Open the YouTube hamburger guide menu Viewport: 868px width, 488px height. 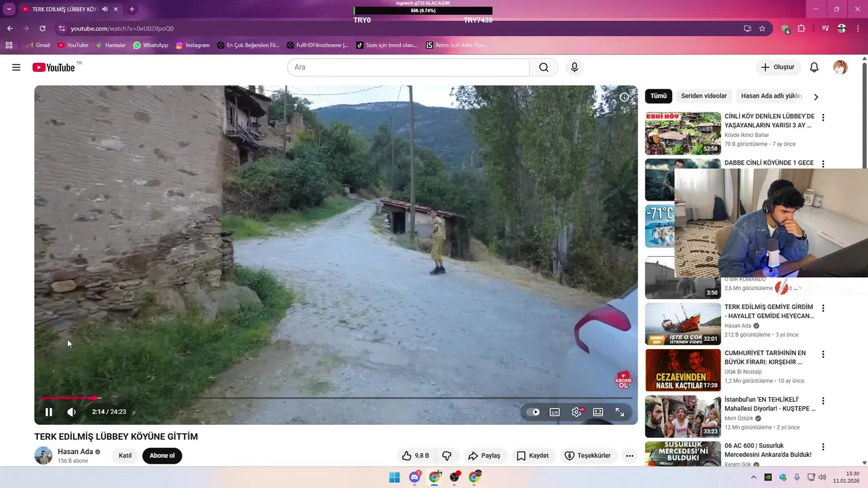pyautogui.click(x=16, y=67)
